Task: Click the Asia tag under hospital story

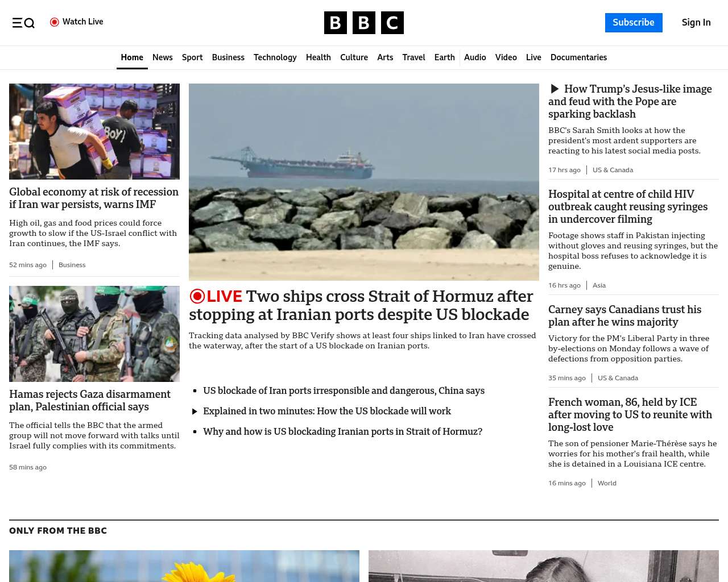Action: 599,285
